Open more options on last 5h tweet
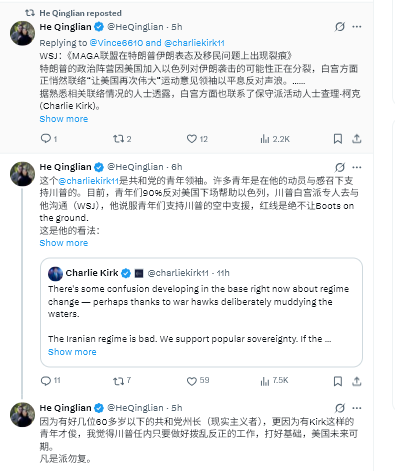This screenshot has height=471, width=395. click(x=357, y=408)
